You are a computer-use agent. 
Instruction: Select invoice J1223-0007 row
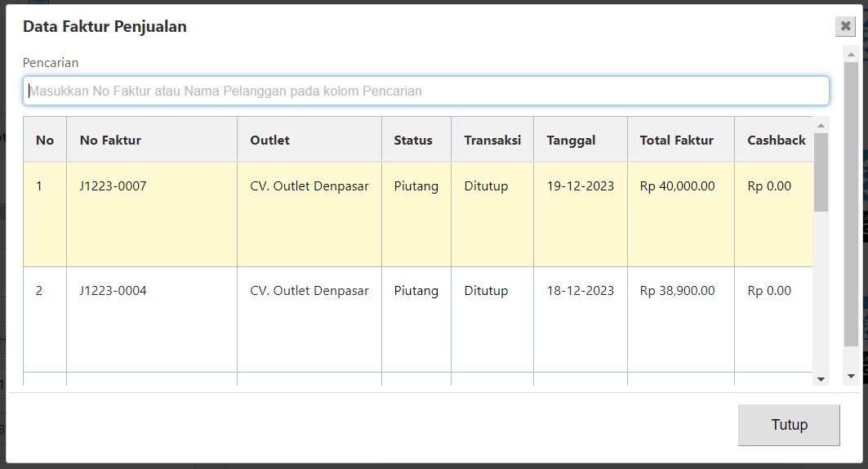click(x=113, y=186)
